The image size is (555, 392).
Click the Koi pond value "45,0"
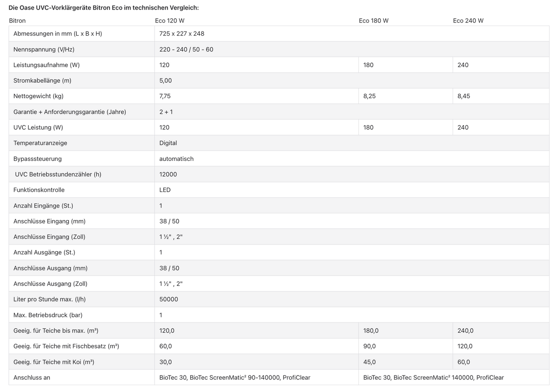click(x=369, y=362)
